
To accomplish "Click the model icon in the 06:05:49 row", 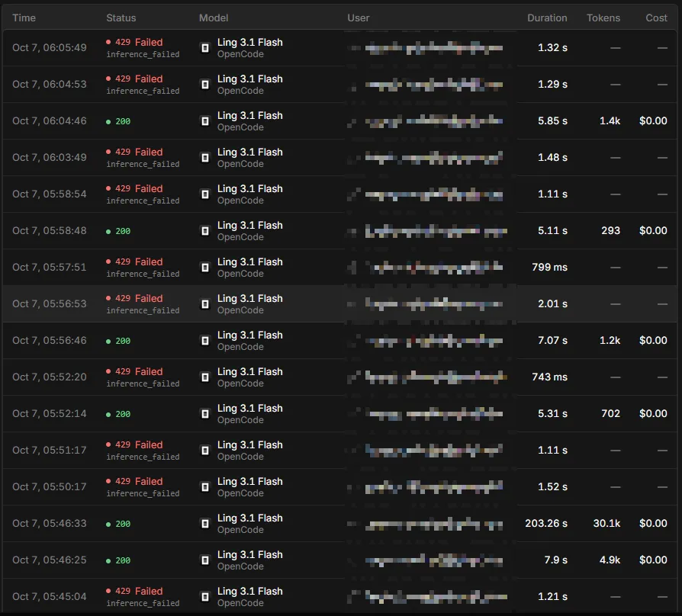I will click(x=205, y=48).
